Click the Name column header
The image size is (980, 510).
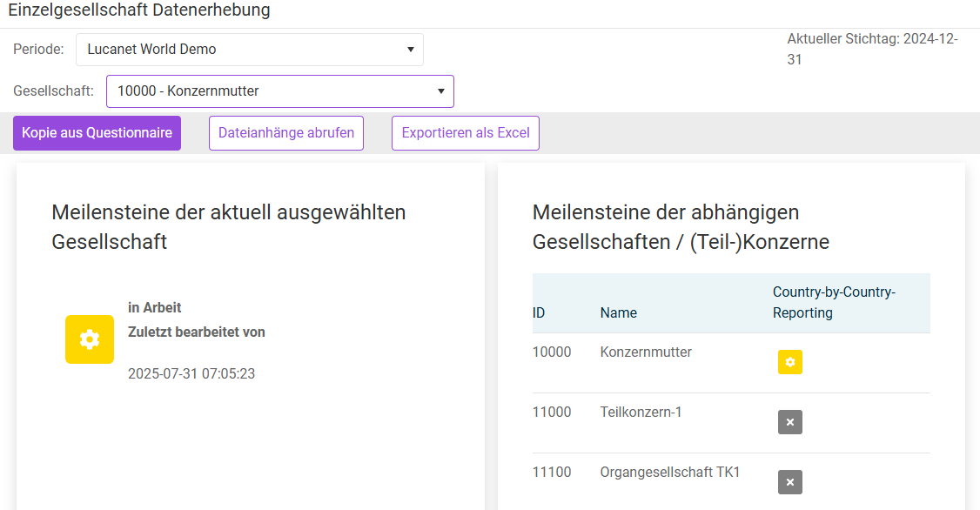618,312
